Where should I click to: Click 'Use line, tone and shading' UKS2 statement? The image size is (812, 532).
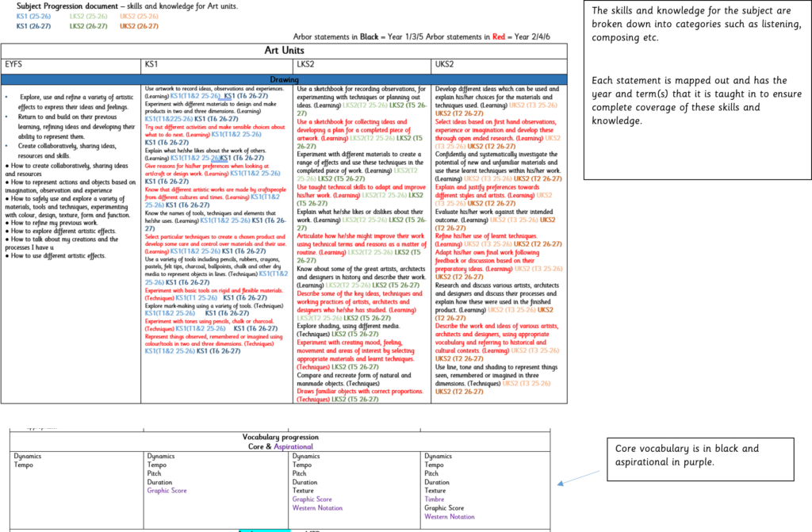(496, 379)
